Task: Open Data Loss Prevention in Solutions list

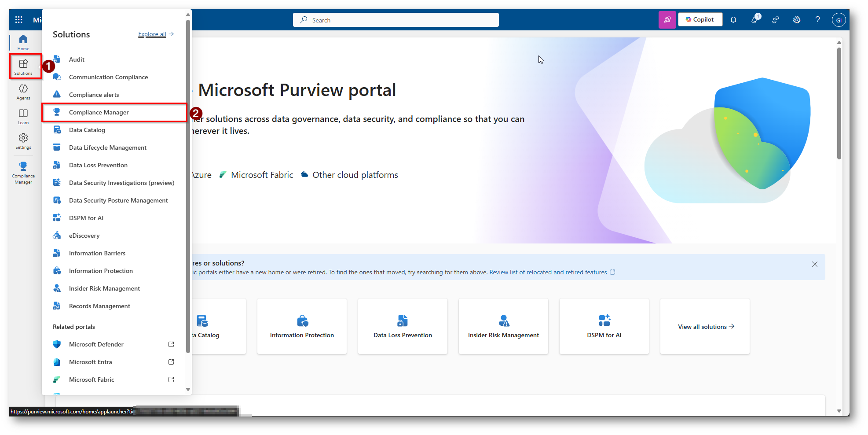Action: tap(114, 165)
